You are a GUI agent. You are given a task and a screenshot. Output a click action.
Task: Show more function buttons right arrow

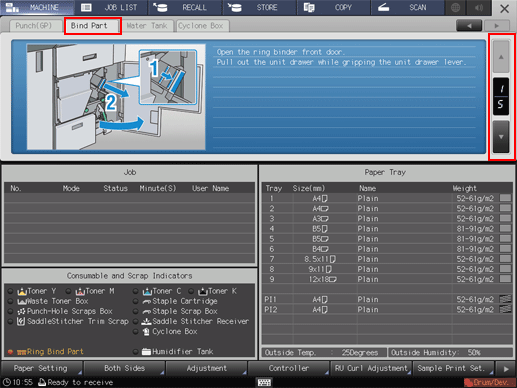click(506, 369)
